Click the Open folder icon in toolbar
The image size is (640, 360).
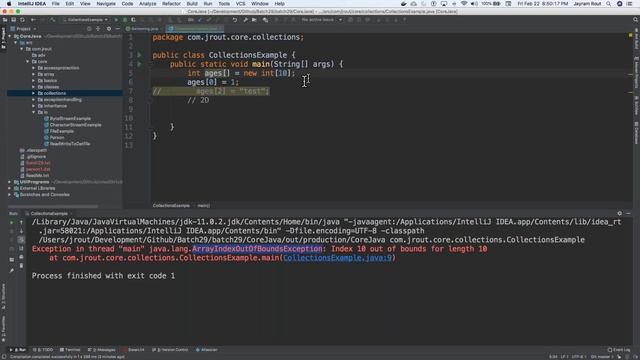point(5,20)
